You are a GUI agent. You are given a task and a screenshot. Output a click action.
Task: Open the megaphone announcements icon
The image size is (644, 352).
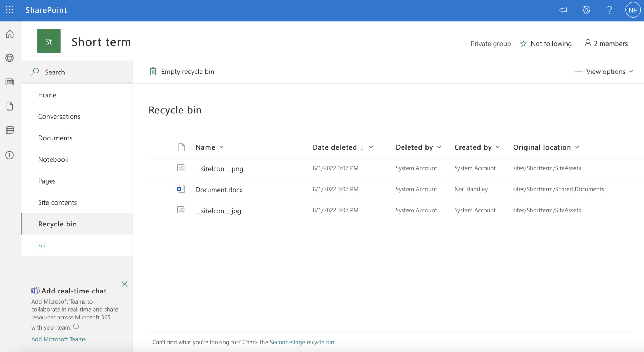563,10
